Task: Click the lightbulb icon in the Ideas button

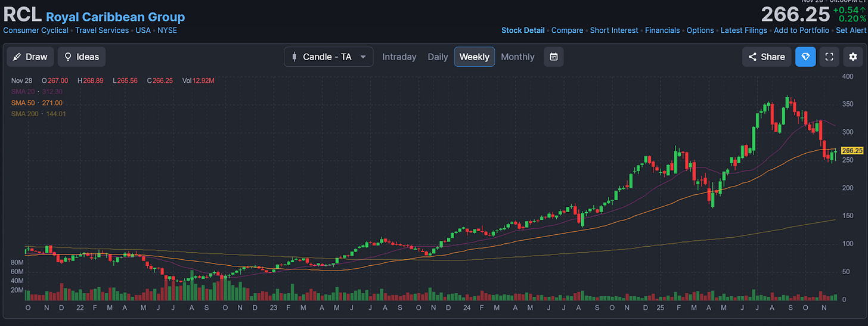Action: tap(68, 57)
